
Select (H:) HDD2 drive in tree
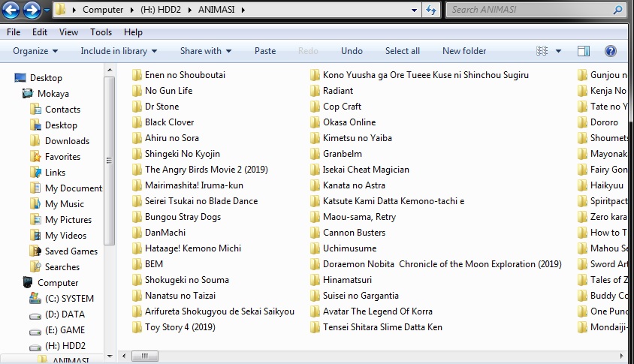click(65, 345)
